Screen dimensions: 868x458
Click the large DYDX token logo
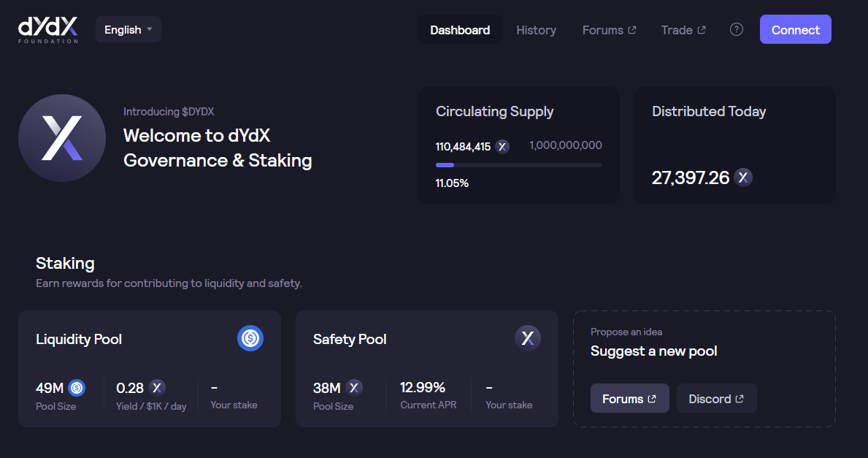(x=62, y=138)
